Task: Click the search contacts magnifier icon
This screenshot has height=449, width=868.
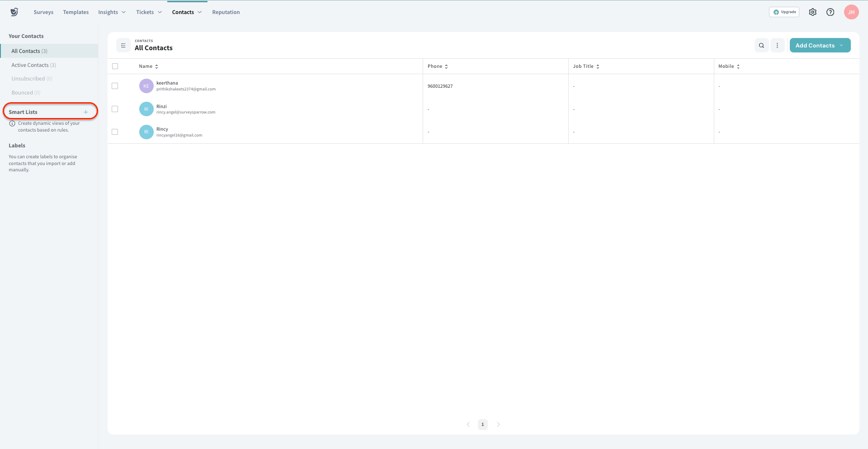Action: tap(761, 46)
